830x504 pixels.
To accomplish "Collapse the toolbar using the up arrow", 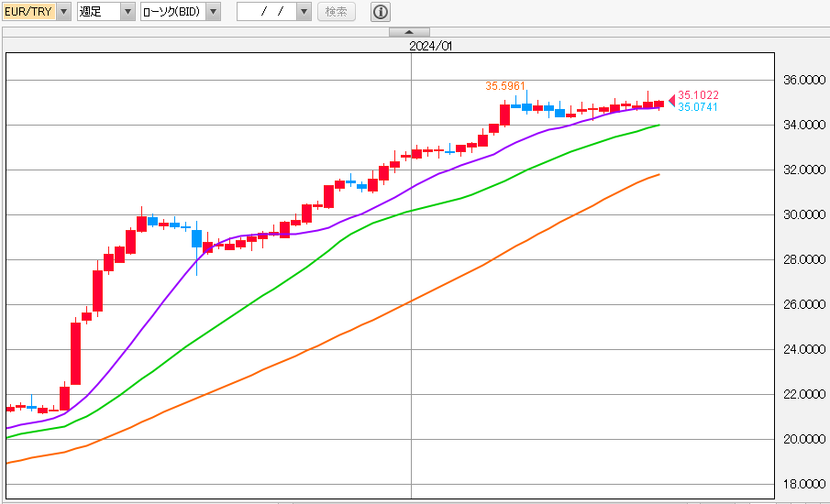I will (409, 32).
